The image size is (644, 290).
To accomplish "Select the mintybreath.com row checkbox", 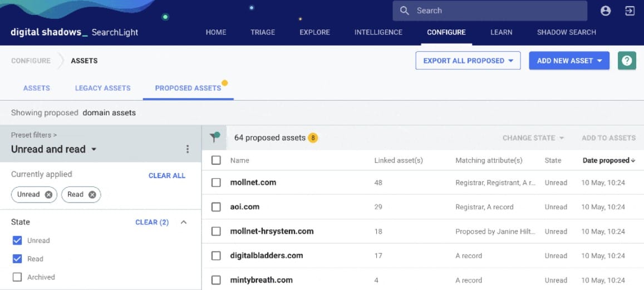I will [216, 280].
